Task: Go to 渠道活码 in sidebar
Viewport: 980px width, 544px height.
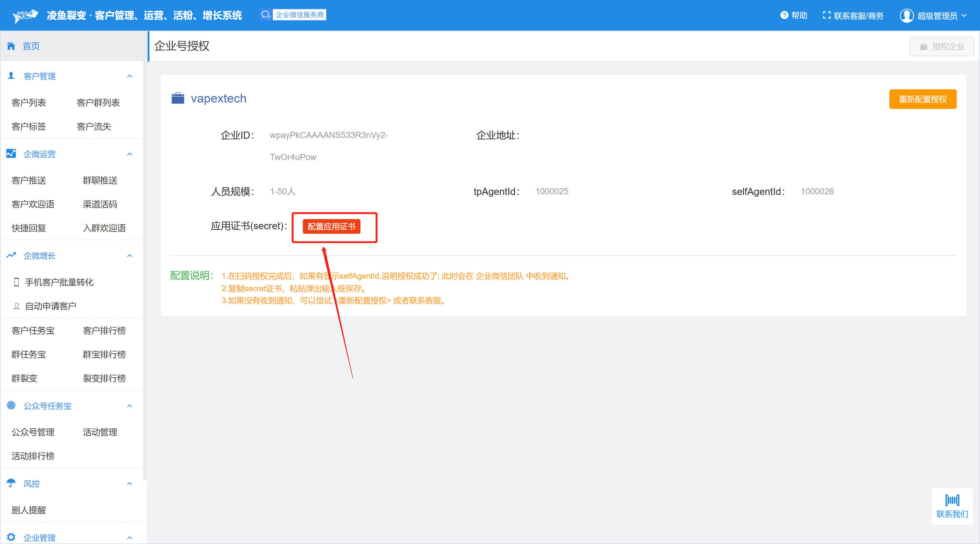Action: point(100,204)
